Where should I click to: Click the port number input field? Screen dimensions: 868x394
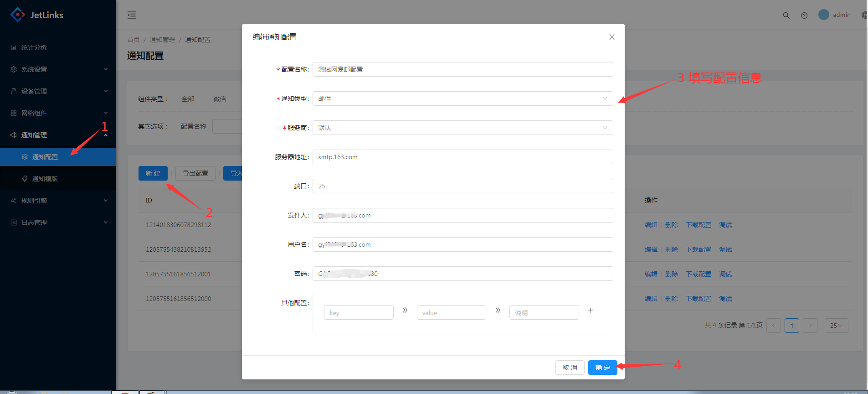pyautogui.click(x=462, y=186)
